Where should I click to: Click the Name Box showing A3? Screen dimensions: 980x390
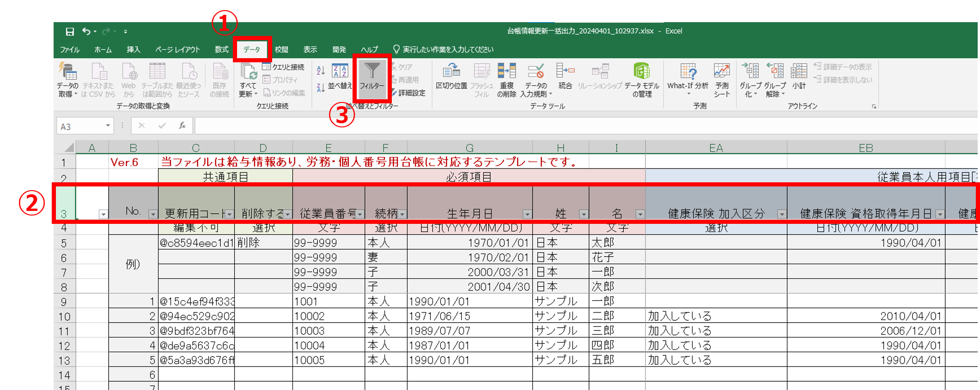click(80, 126)
